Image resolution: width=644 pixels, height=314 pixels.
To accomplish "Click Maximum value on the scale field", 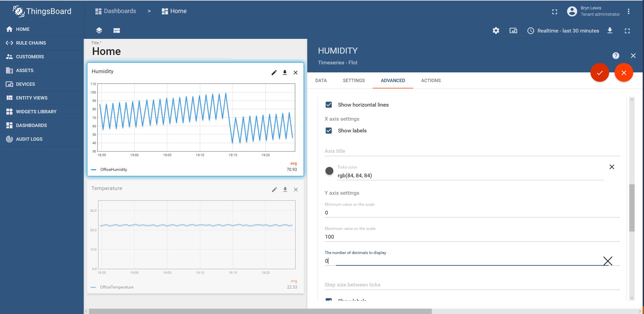I will coord(472,237).
